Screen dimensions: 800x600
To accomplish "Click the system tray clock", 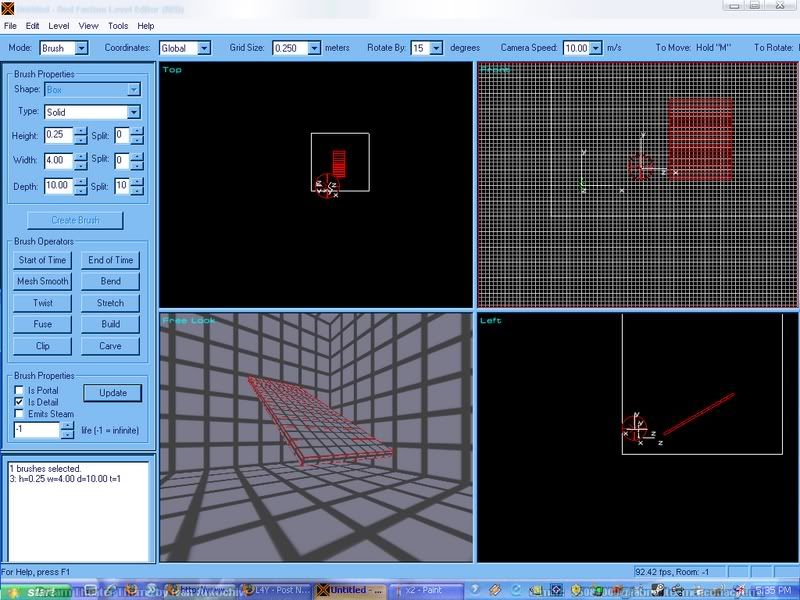I will [x=774, y=591].
